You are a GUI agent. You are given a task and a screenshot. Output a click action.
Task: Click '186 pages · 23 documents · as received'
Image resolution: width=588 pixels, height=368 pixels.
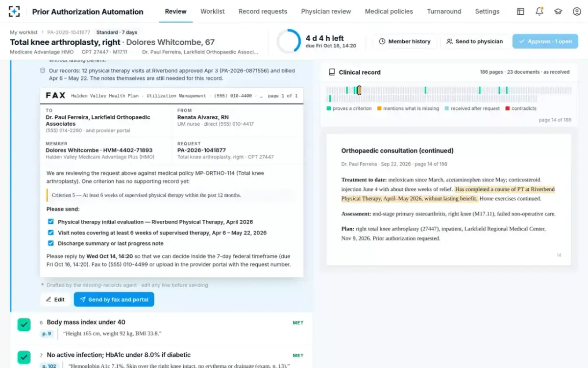coord(525,72)
